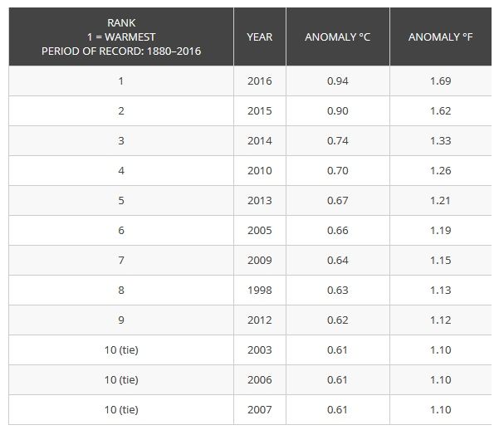Image resolution: width=504 pixels, height=430 pixels.
Task: Click the 1.69 Fahrenheit anomaly cell
Action: pyautogui.click(x=441, y=81)
